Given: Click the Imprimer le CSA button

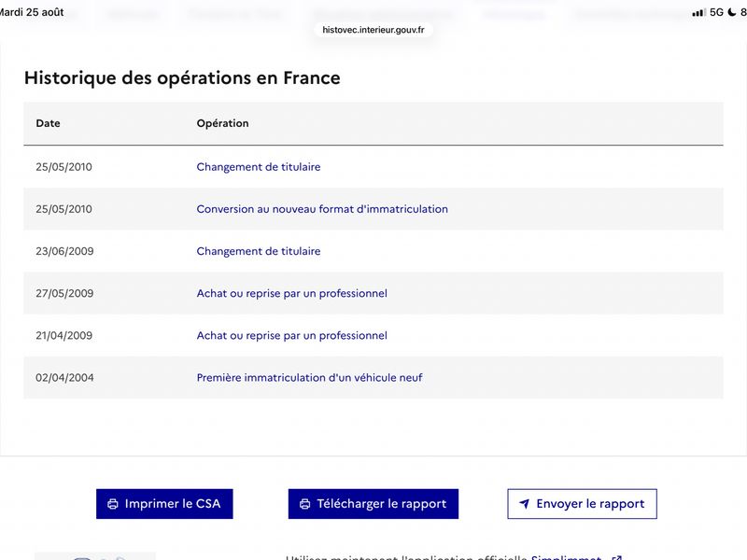Looking at the screenshot, I should 164,504.
